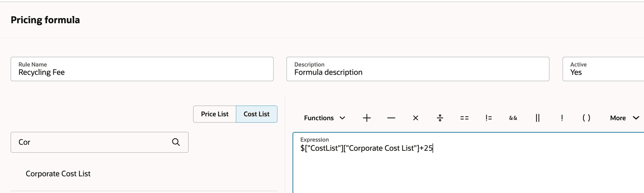Screen dimensions: 644x193
Task: Click the search magnifier icon
Action: pyautogui.click(x=176, y=142)
